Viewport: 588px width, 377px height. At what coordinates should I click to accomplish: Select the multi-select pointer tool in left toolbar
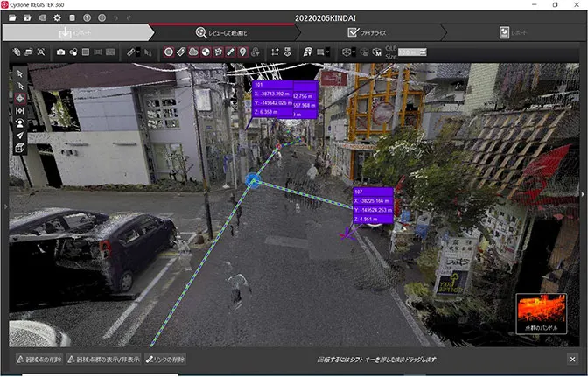click(x=20, y=87)
